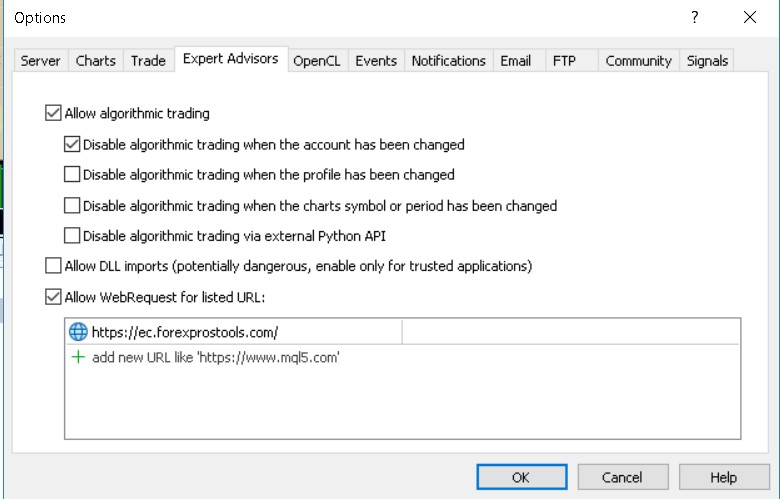Go to the Trade tab
This screenshot has width=780, height=499.
pyautogui.click(x=148, y=61)
